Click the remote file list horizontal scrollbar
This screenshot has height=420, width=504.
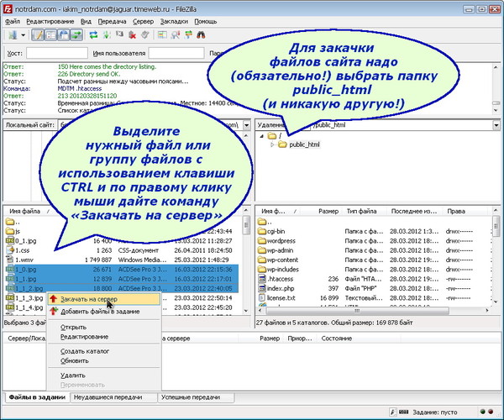[357, 311]
